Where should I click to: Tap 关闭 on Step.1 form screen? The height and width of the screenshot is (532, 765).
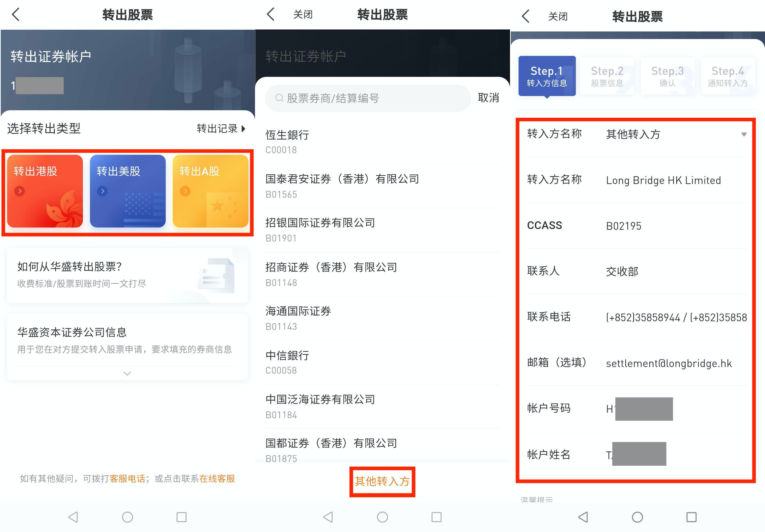(x=558, y=16)
